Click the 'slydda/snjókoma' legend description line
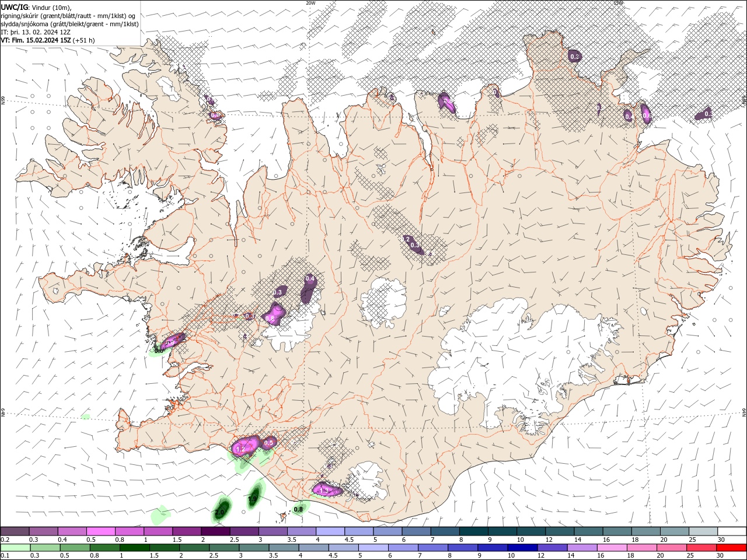 pyautogui.click(x=70, y=24)
